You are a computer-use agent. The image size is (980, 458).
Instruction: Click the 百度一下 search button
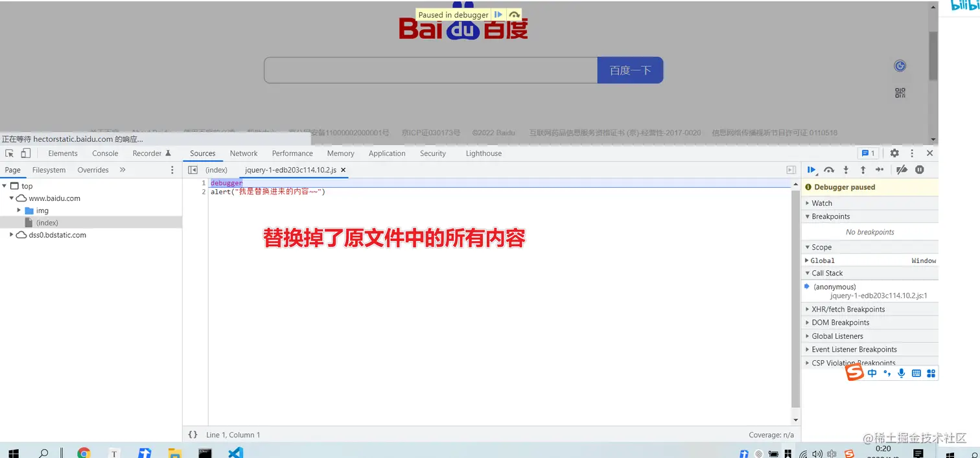point(630,70)
